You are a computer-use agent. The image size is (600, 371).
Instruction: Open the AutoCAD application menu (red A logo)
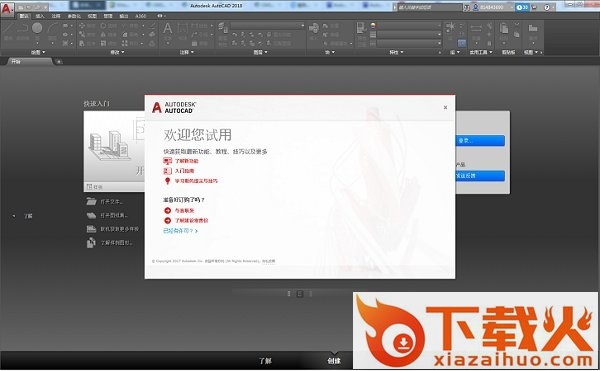pos(7,9)
